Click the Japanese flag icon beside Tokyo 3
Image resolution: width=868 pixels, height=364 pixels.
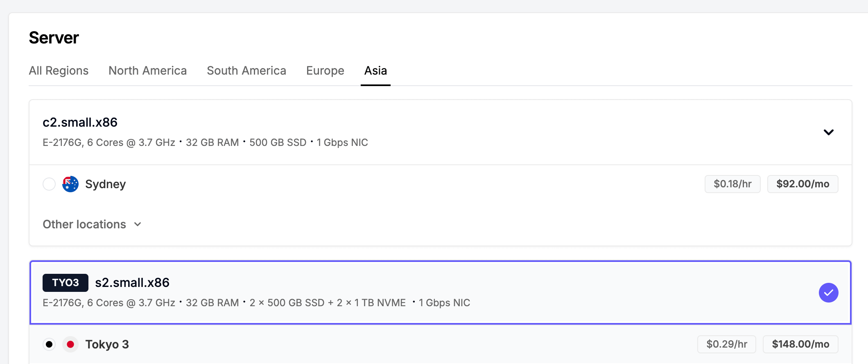[70, 344]
